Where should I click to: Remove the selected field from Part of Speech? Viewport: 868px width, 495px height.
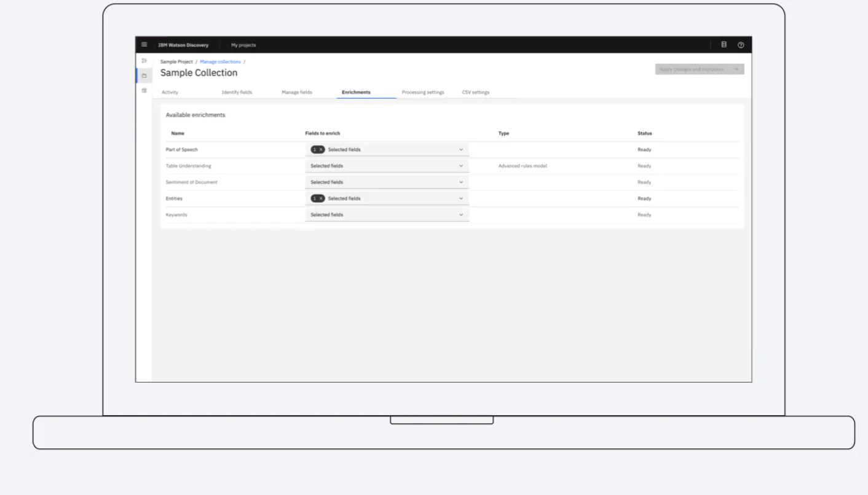tap(322, 149)
